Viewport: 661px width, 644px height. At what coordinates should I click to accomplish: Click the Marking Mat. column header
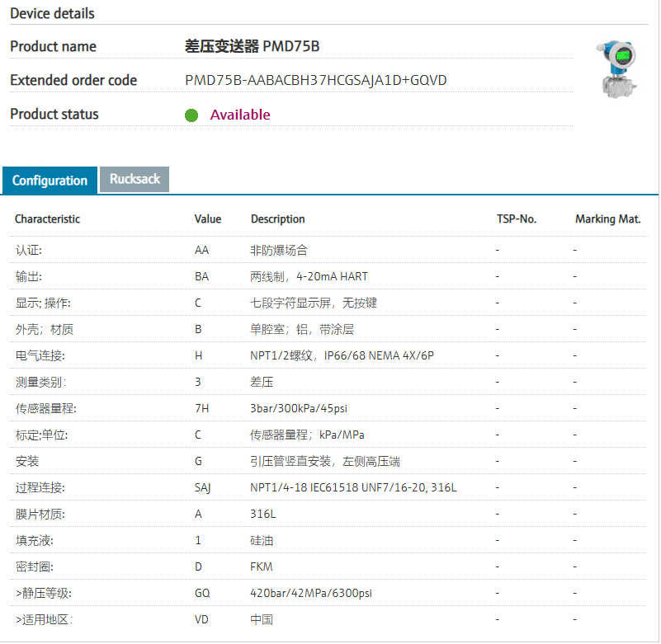click(608, 219)
